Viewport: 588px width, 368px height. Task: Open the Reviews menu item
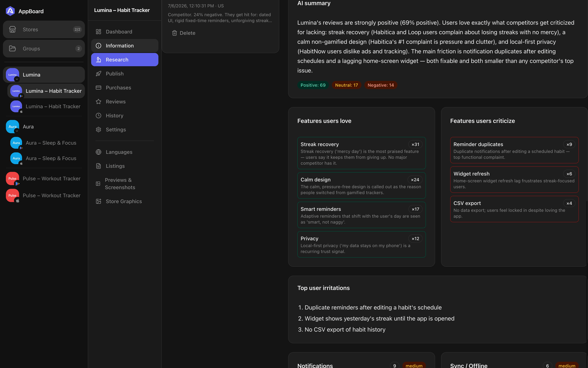(125, 102)
